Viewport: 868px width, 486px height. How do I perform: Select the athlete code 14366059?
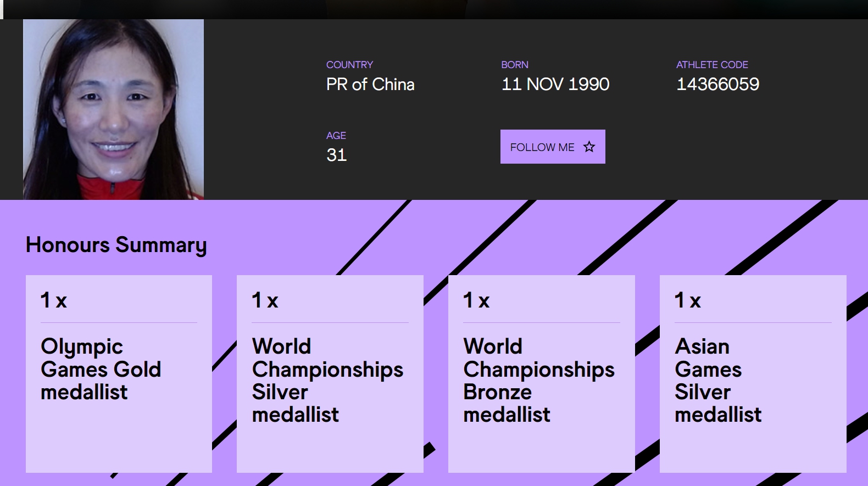click(717, 85)
